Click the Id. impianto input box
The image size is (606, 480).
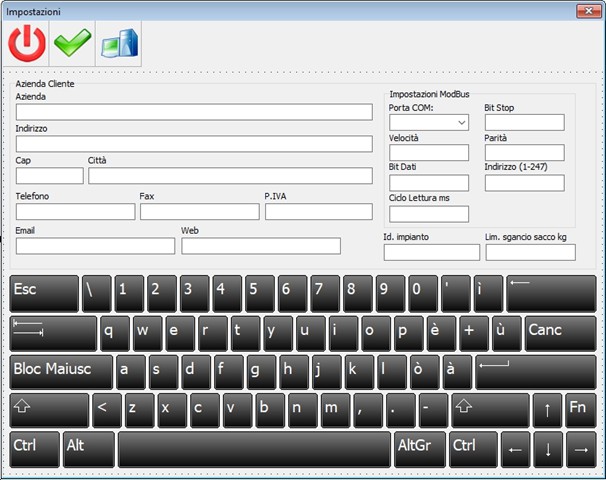(x=431, y=252)
